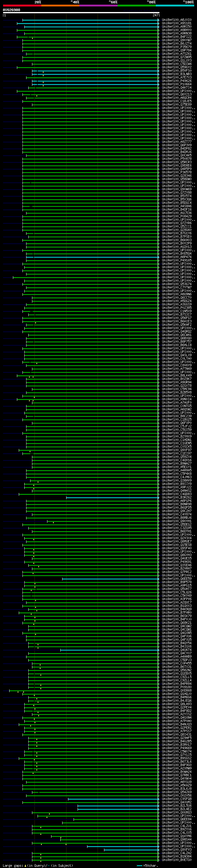
Task: View entry UniRef100_Q2V3X4
Action: point(177,538)
